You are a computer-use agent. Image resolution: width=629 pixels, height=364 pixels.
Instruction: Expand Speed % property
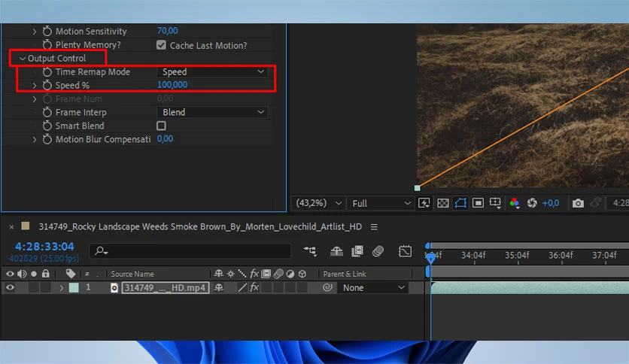coord(35,86)
